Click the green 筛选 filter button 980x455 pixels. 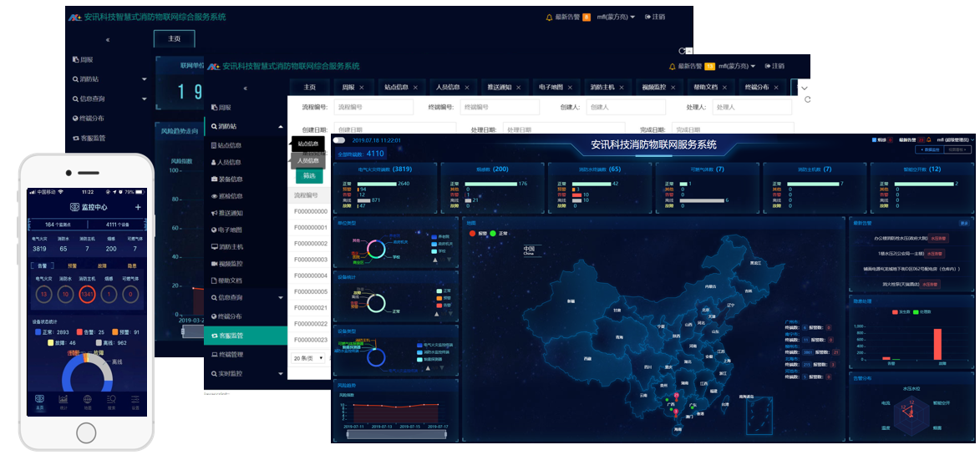[x=309, y=176]
